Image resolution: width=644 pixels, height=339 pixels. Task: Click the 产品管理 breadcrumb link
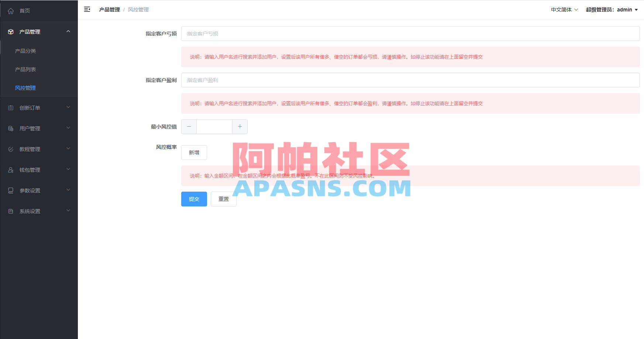(x=110, y=10)
